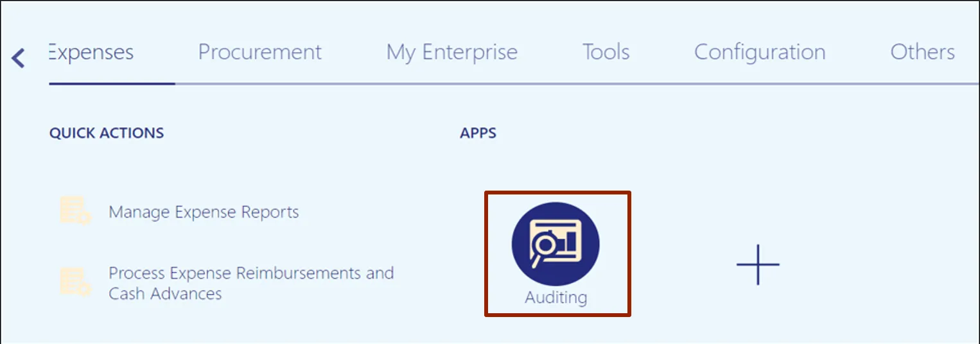Screen dimensions: 980x344
Task: Open the My Enterprise tab
Action: [x=451, y=52]
